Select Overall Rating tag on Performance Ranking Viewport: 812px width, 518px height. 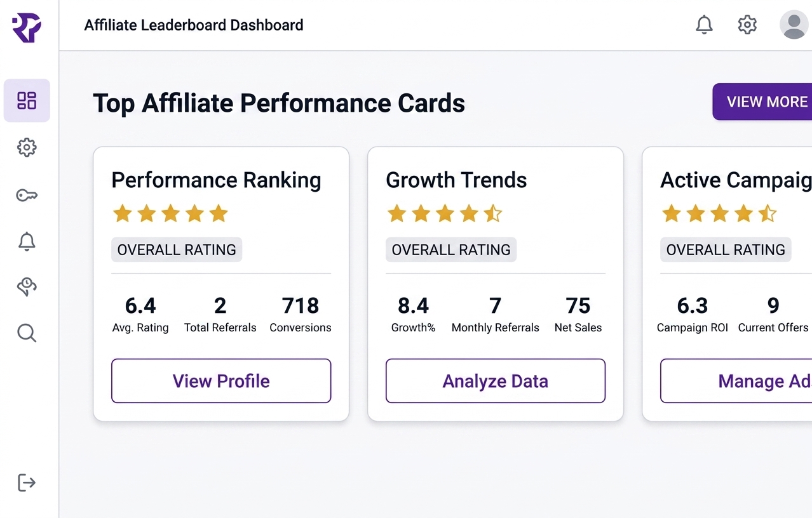[x=177, y=249]
